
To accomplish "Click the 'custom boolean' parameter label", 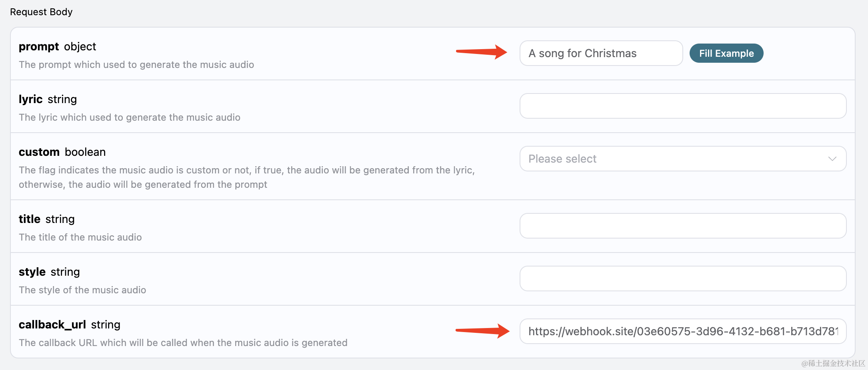I will (62, 152).
